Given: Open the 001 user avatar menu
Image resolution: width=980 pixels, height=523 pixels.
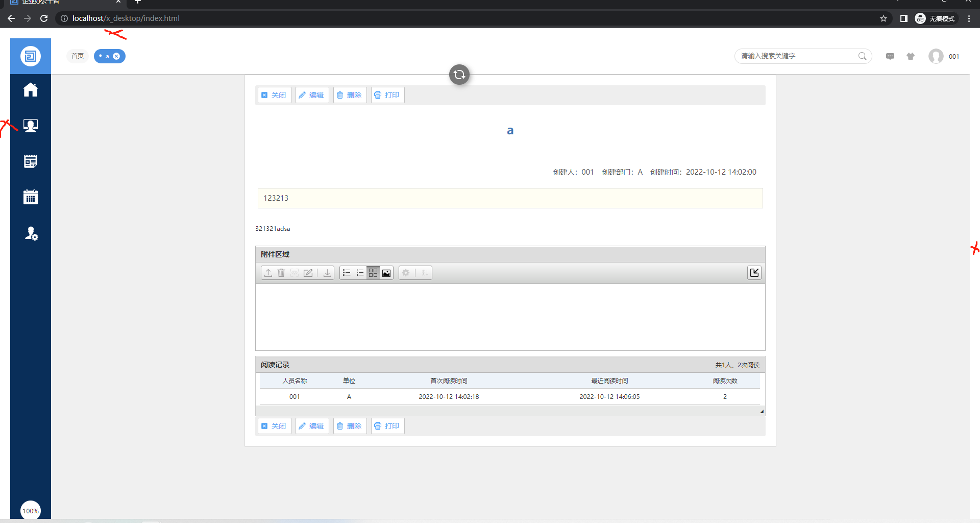Looking at the screenshot, I should pyautogui.click(x=936, y=56).
